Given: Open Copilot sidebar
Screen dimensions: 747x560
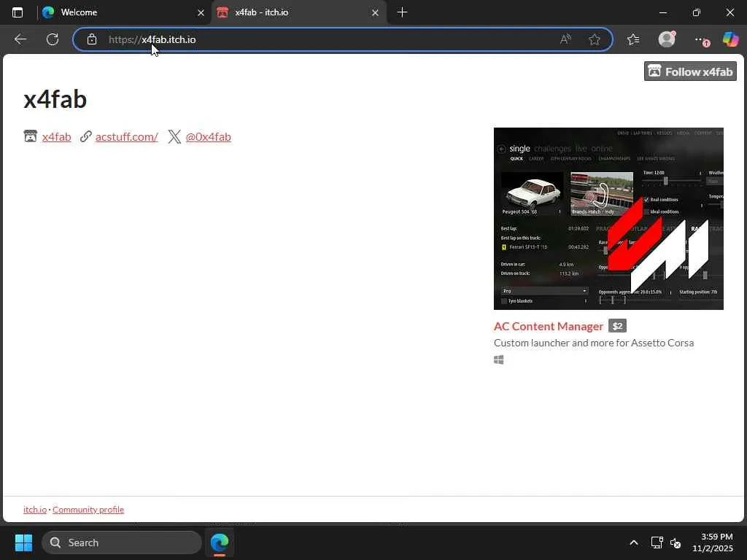Looking at the screenshot, I should pos(730,39).
